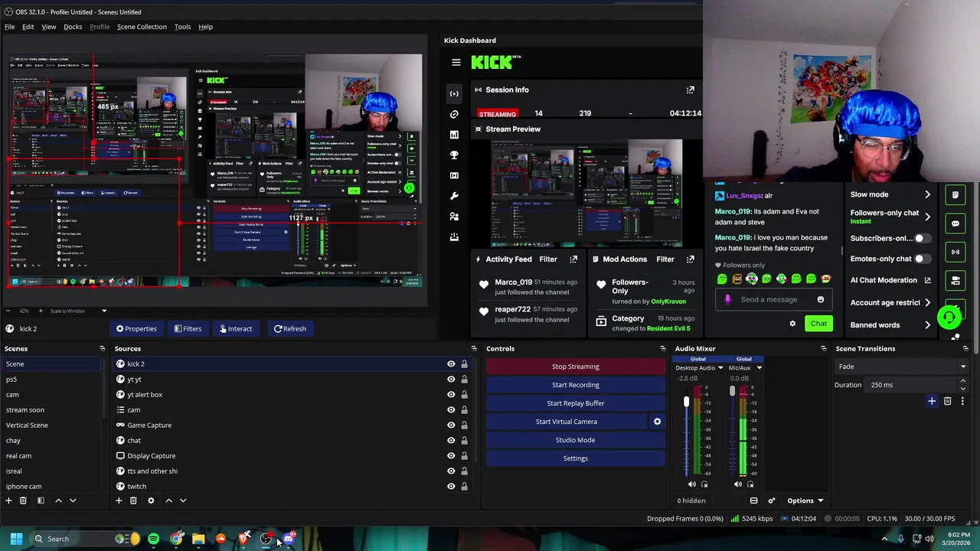The height and width of the screenshot is (551, 980).
Task: Expand Account age restriction settings
Action: coord(928,302)
